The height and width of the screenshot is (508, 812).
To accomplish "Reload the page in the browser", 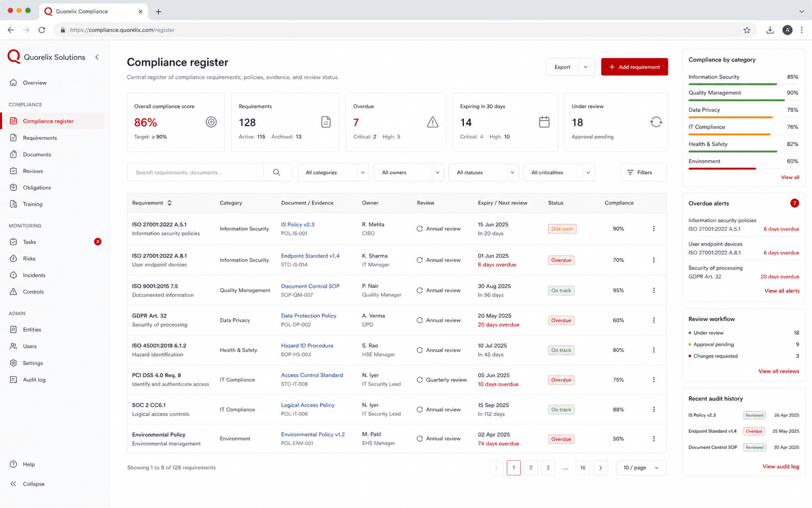I will [x=42, y=30].
